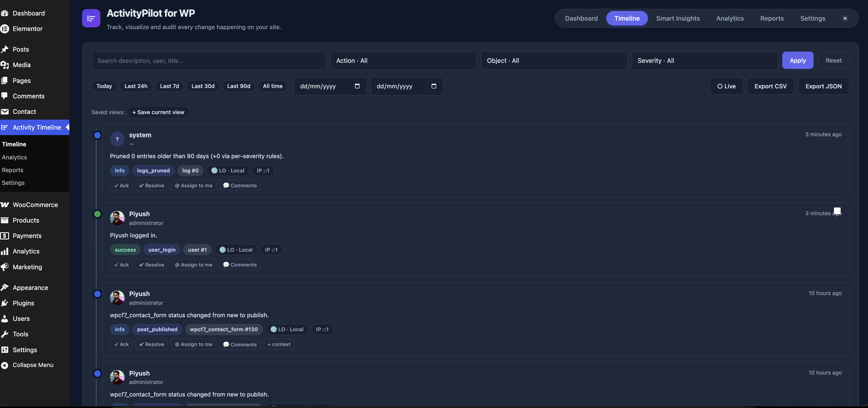Select the All time range chip

(x=273, y=86)
